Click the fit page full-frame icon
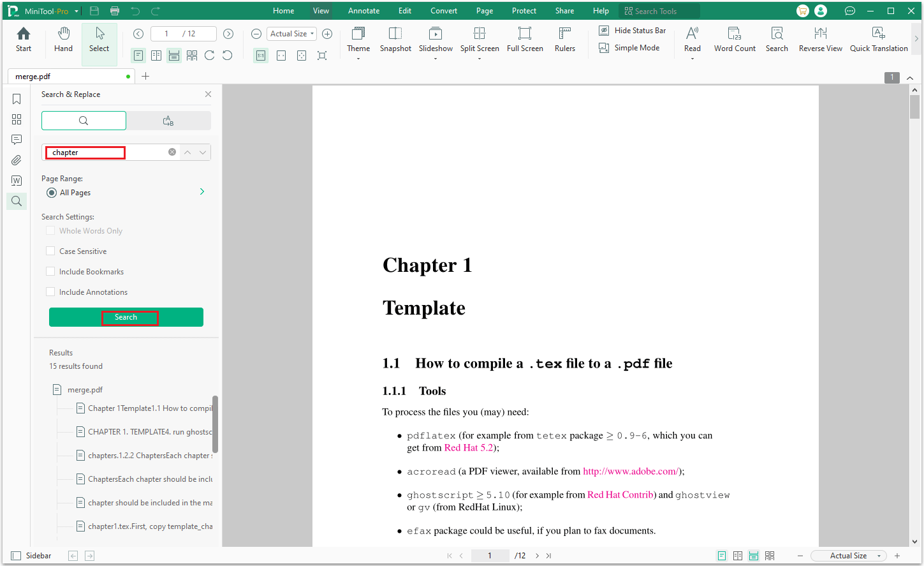Screen dimensions: 924x566 (x=322, y=56)
